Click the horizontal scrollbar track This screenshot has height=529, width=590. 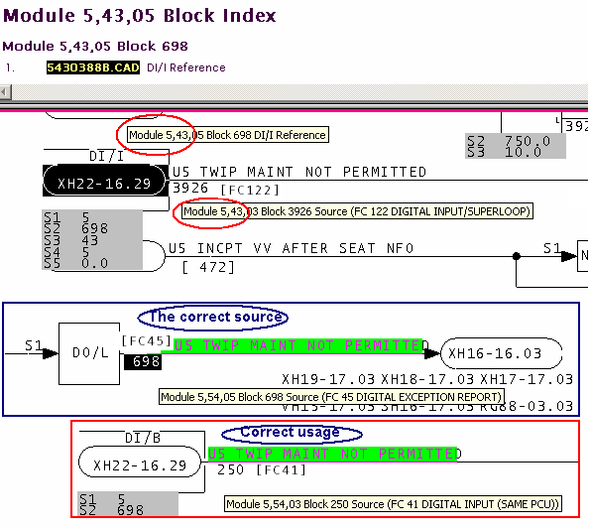point(300,92)
